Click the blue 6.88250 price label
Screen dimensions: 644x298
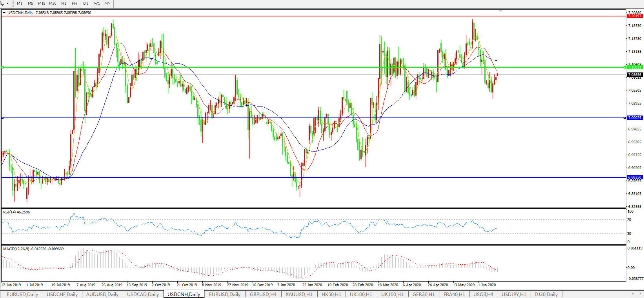click(x=635, y=177)
